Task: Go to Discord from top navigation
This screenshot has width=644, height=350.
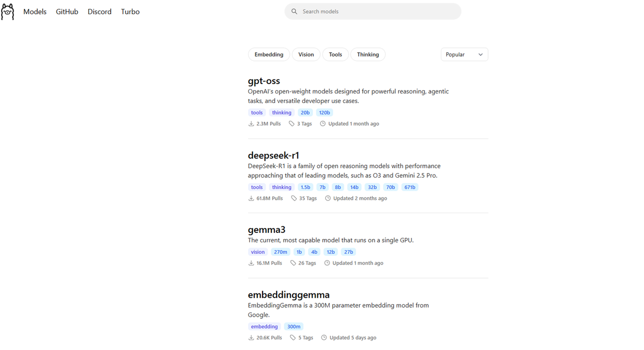Action: 100,12
